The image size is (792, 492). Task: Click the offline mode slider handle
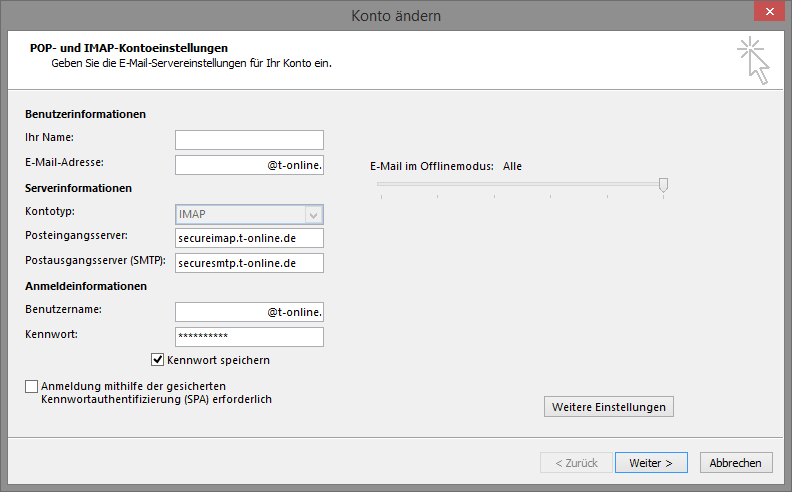coord(663,185)
